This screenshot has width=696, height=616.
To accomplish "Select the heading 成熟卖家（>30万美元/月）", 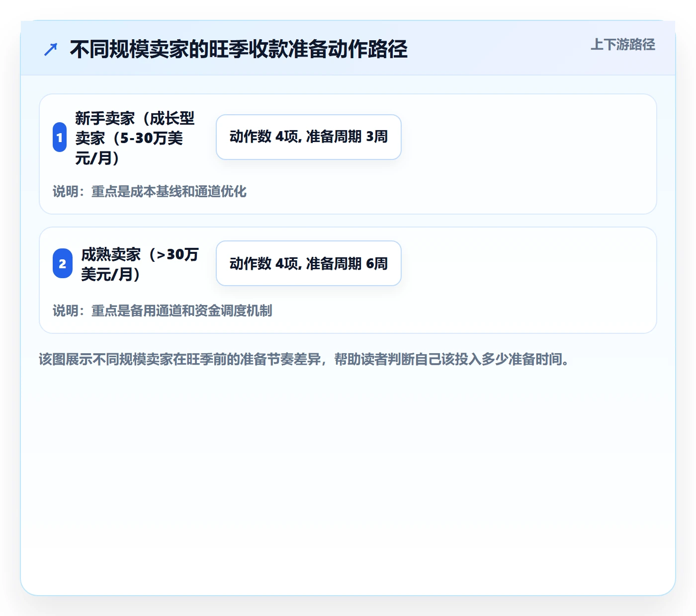I will 140,264.
